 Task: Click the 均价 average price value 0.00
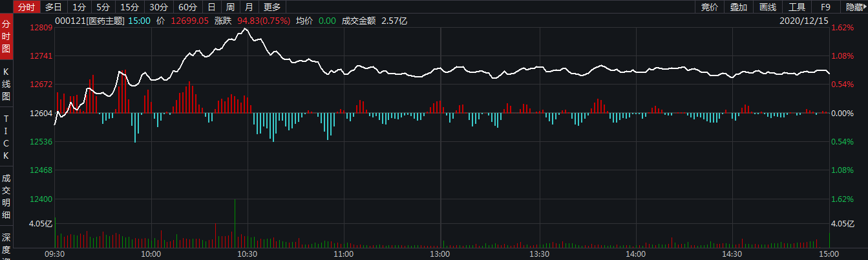[x=327, y=21]
